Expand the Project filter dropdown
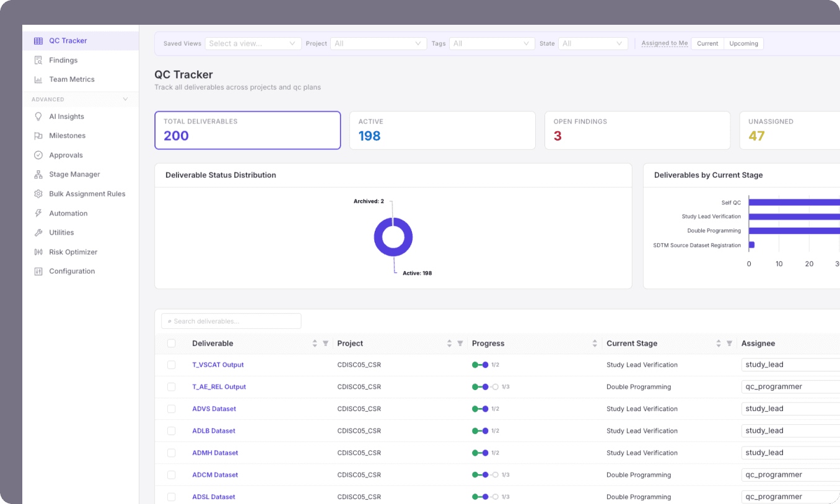This screenshot has width=840, height=504. [378, 43]
